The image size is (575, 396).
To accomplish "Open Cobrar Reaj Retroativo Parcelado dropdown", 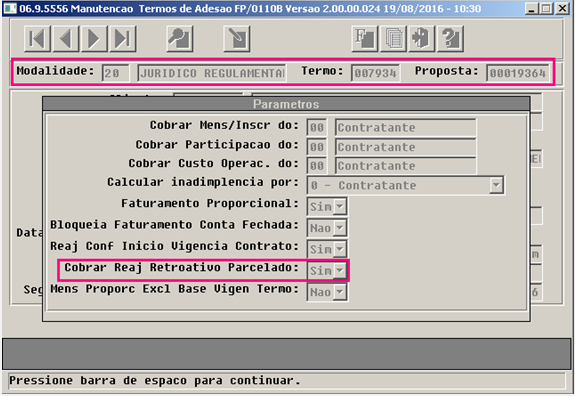I will click(340, 271).
